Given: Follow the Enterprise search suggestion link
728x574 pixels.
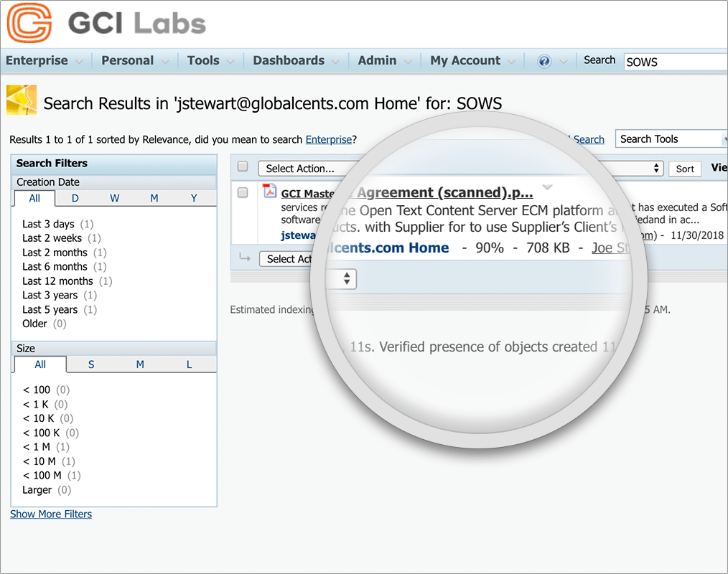Looking at the screenshot, I should tap(328, 140).
